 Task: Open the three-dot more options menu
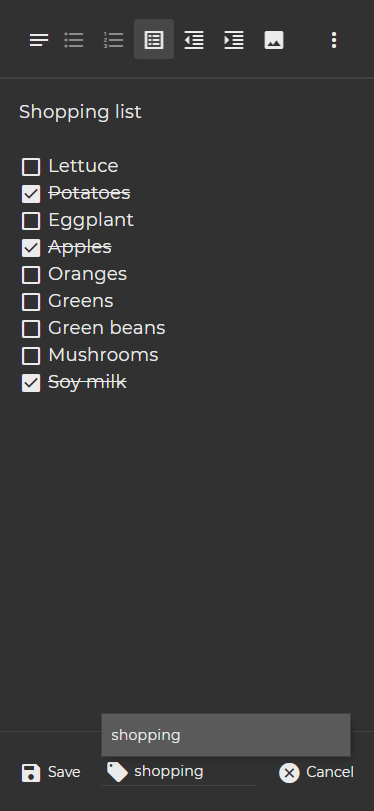pyautogui.click(x=334, y=40)
